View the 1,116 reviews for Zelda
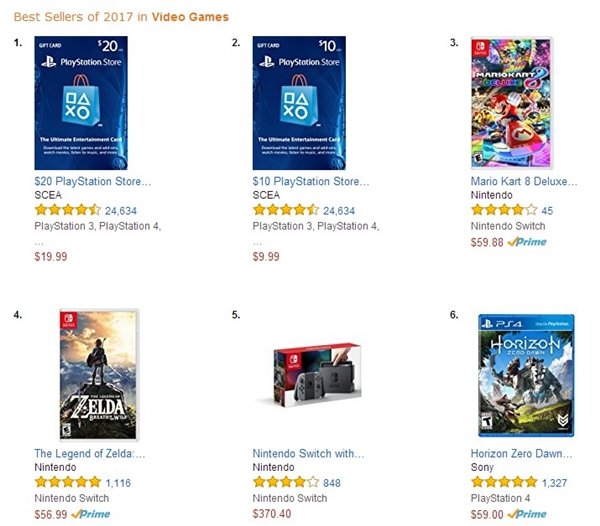 click(x=118, y=484)
